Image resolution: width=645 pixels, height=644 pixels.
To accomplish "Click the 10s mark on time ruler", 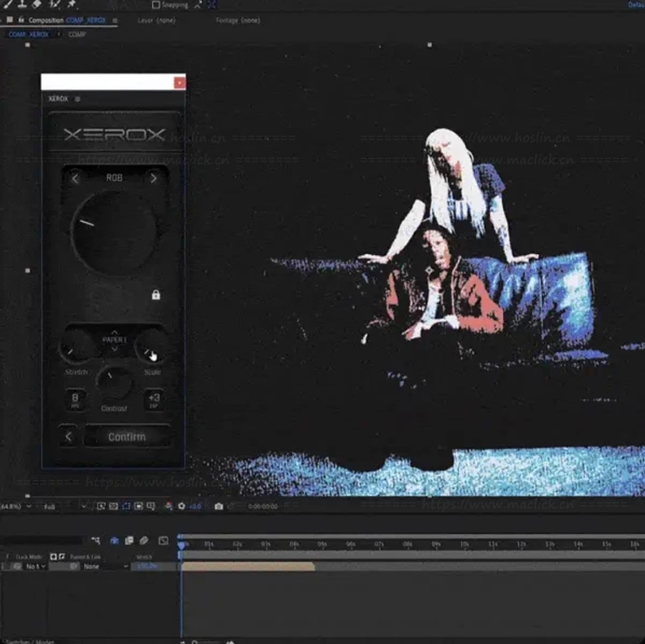I will point(464,544).
